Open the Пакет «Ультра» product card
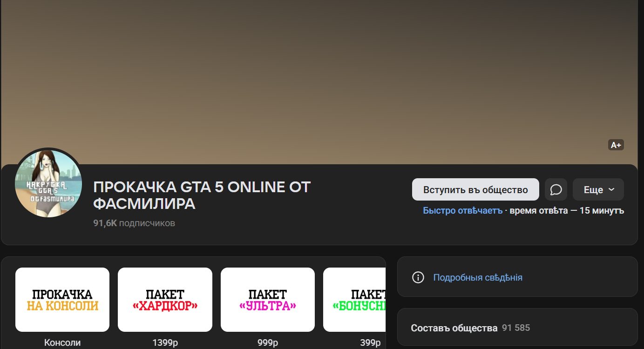This screenshot has height=349, width=644. pos(268,300)
